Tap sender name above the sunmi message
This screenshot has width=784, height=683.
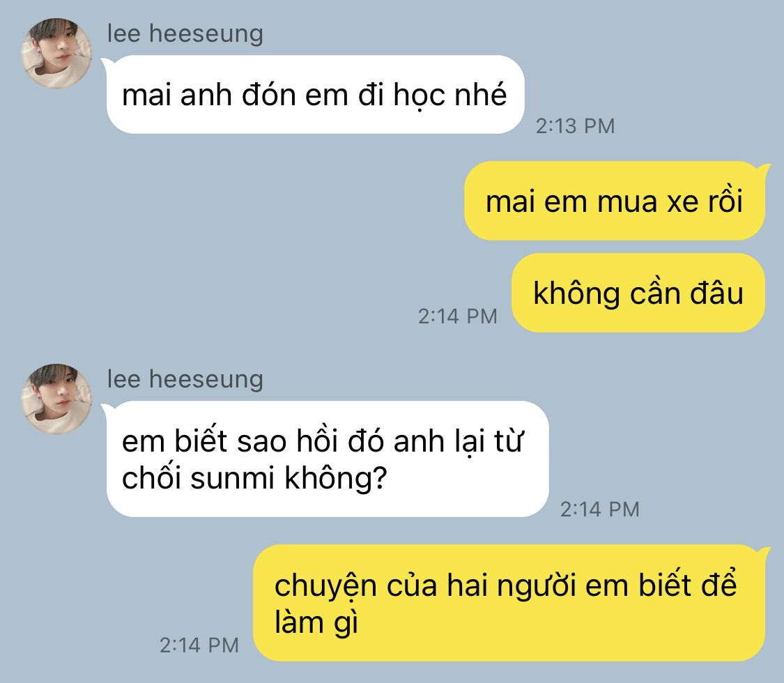pyautogui.click(x=185, y=380)
